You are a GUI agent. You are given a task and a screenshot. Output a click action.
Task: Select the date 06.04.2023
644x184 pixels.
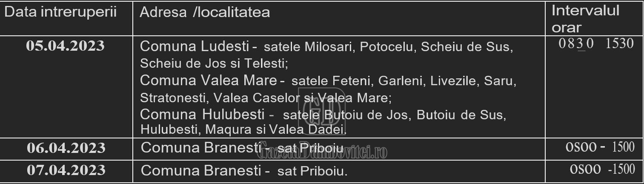click(x=66, y=148)
